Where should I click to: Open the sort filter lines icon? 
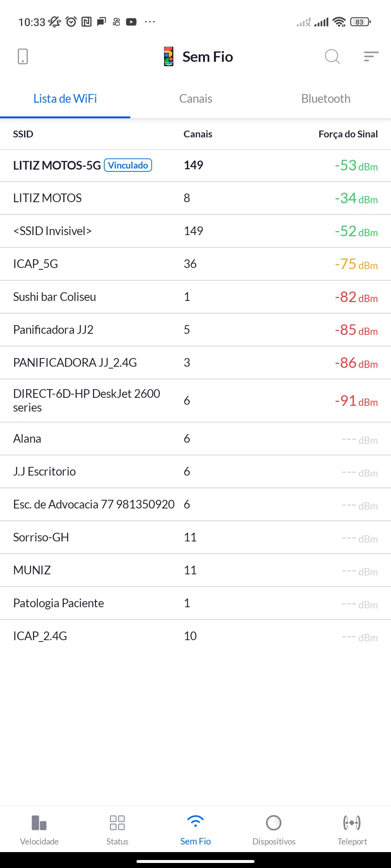pyautogui.click(x=371, y=56)
